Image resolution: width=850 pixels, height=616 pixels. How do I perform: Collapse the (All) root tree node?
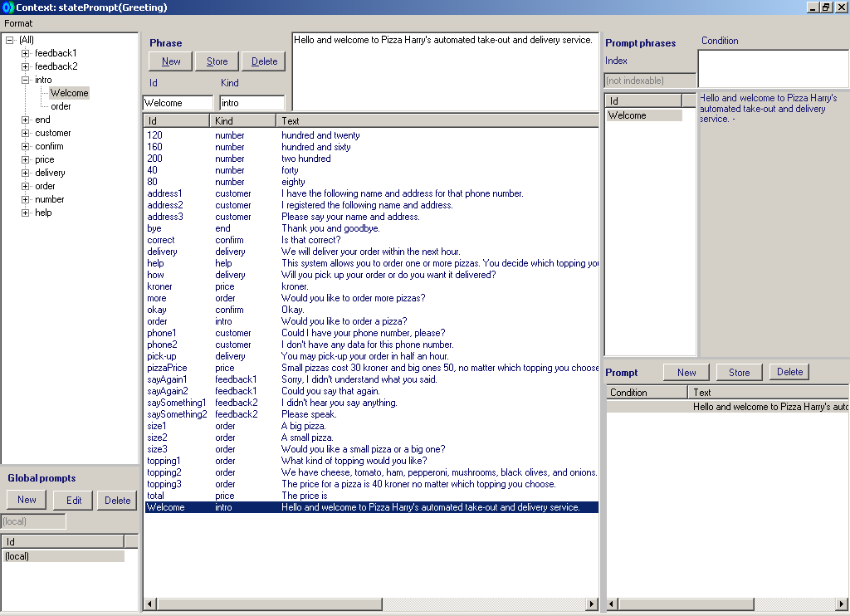(x=10, y=40)
